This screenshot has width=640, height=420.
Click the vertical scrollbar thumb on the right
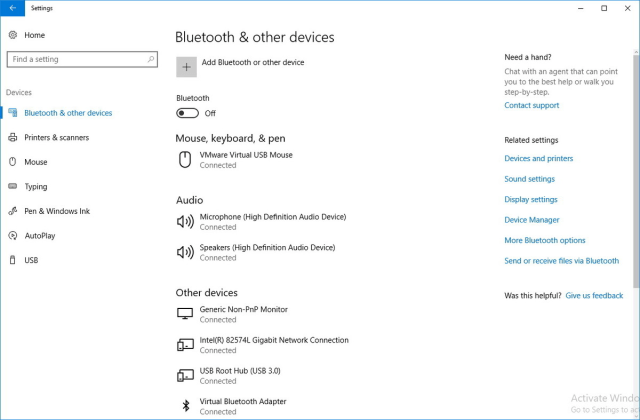point(636,171)
